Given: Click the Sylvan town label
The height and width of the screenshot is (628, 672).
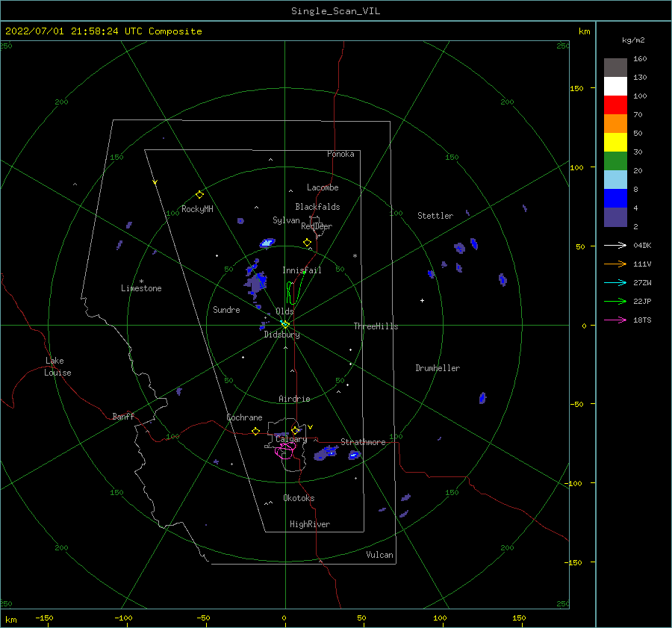Looking at the screenshot, I should coord(286,220).
